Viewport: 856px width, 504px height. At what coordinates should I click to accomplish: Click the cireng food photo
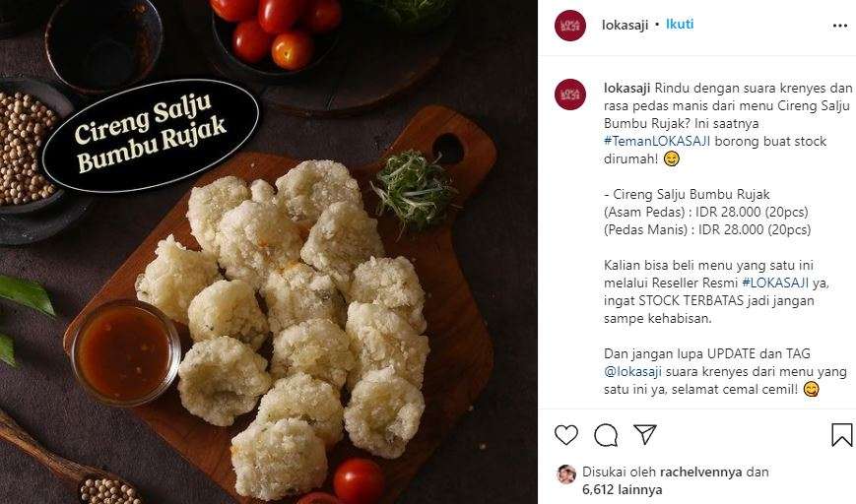point(269,252)
